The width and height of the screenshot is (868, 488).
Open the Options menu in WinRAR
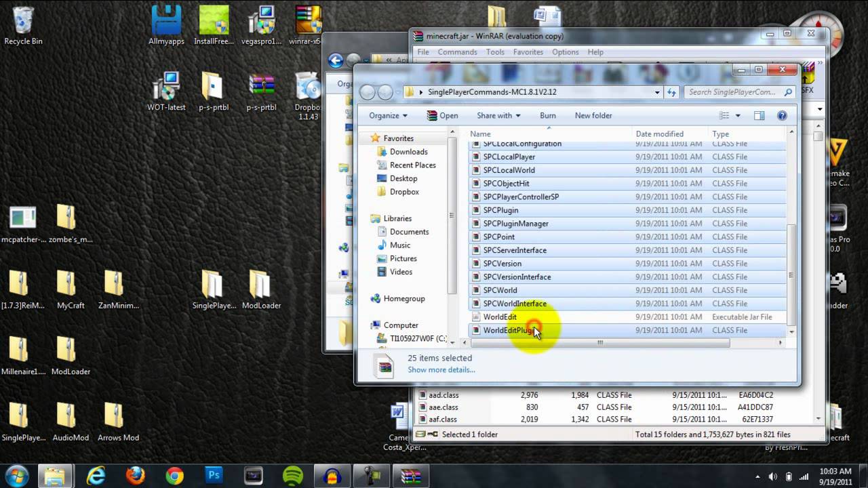click(565, 52)
